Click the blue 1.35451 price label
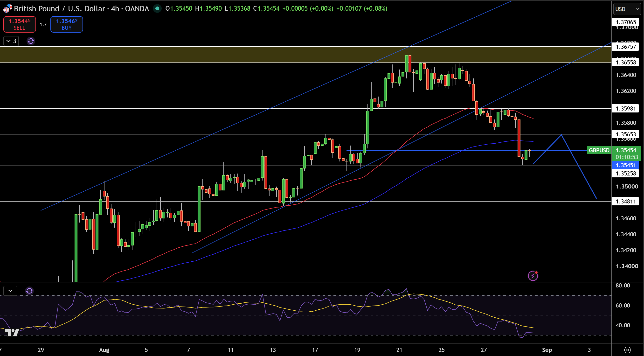This screenshot has height=356, width=644. tap(625, 165)
